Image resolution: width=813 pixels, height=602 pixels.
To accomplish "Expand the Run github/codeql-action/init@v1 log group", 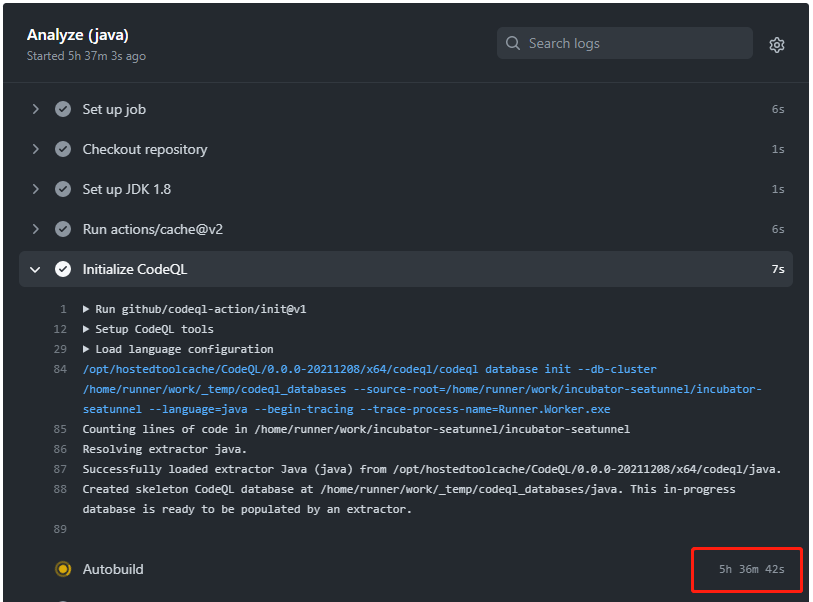I will tap(86, 309).
